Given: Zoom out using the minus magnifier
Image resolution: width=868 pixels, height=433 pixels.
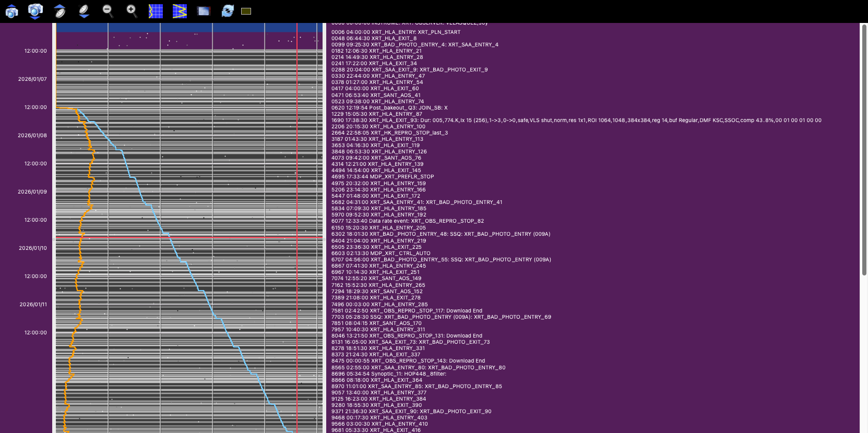Looking at the screenshot, I should (108, 11).
